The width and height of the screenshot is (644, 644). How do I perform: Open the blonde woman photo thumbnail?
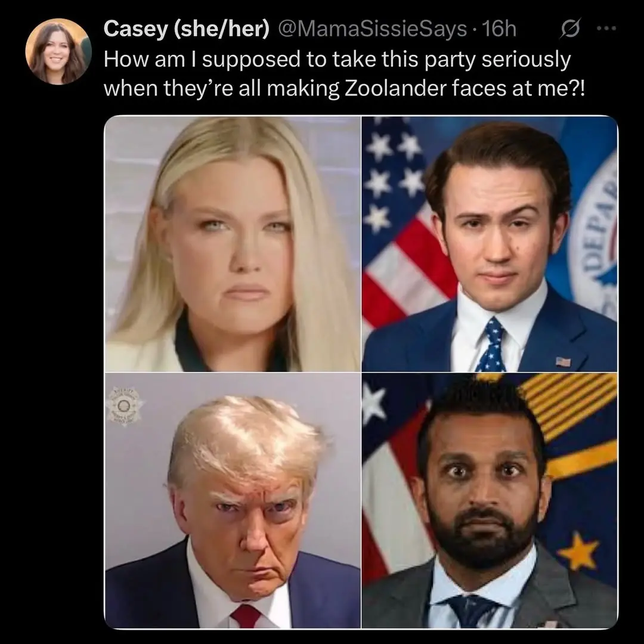pyautogui.click(x=233, y=244)
